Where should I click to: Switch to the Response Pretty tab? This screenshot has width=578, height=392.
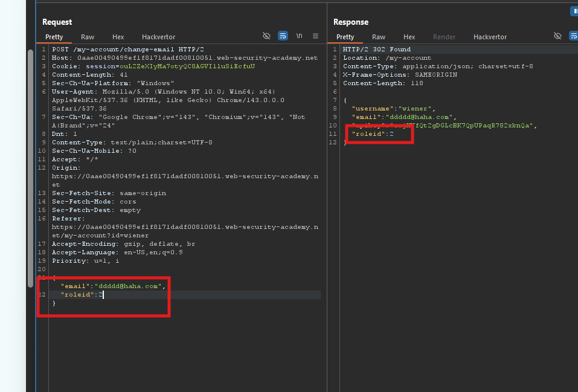pos(345,37)
